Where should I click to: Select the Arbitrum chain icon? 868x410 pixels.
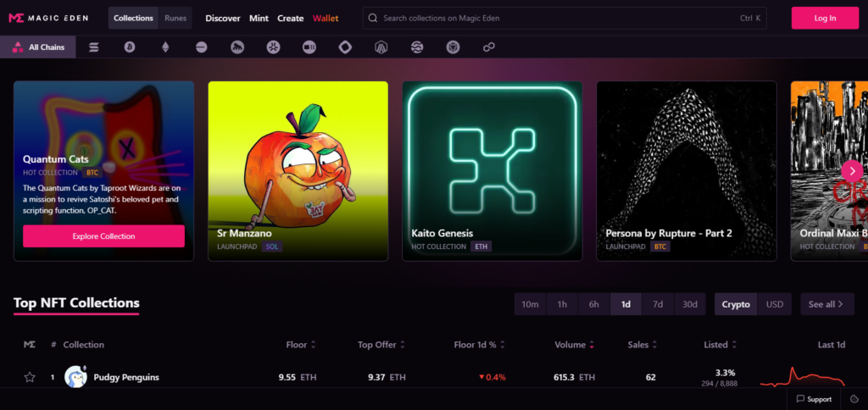click(x=381, y=47)
